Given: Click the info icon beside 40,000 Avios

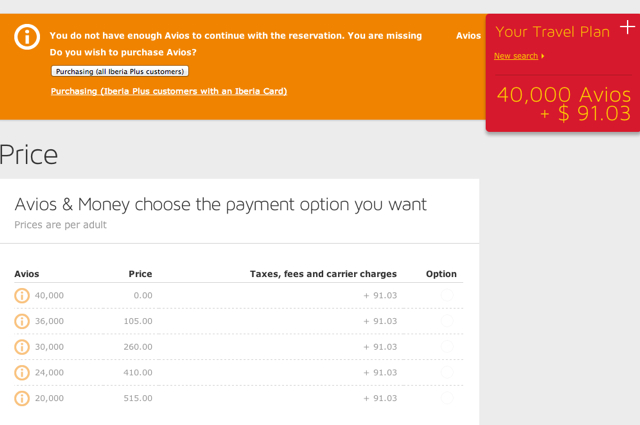Looking at the screenshot, I should pyautogui.click(x=22, y=295).
